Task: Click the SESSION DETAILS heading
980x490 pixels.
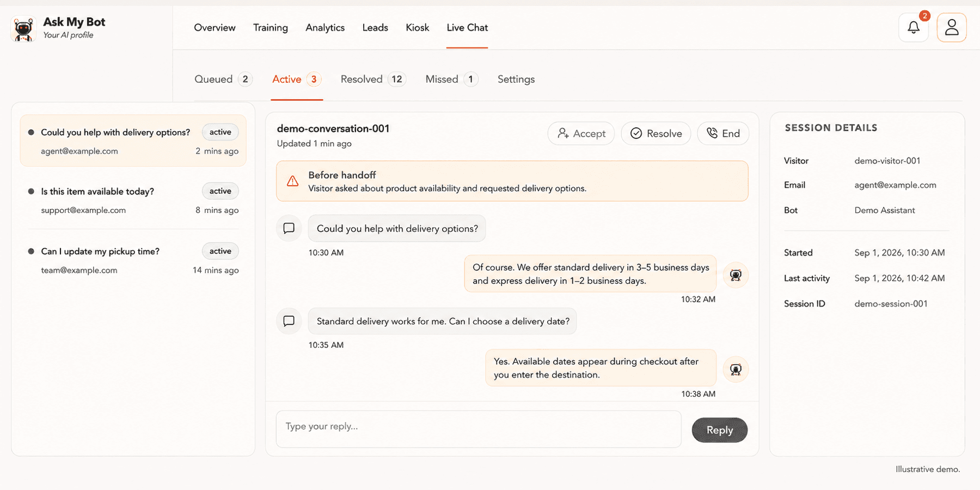Action: (831, 128)
